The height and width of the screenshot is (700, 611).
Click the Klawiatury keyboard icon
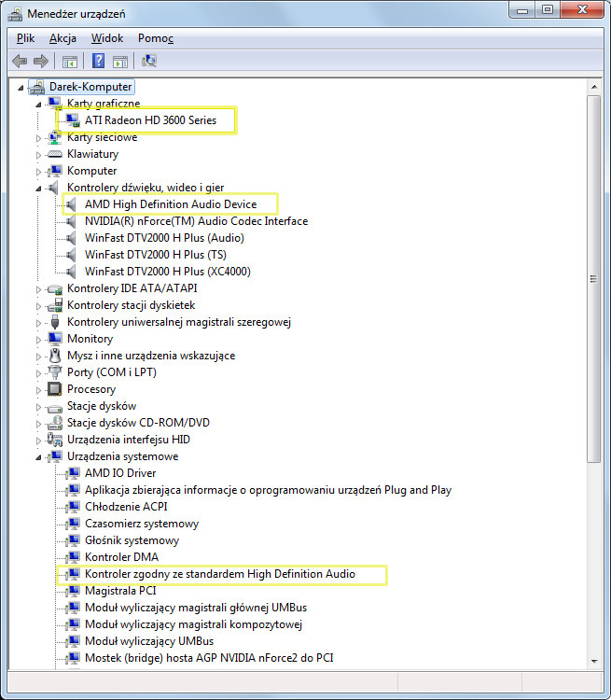[55, 154]
